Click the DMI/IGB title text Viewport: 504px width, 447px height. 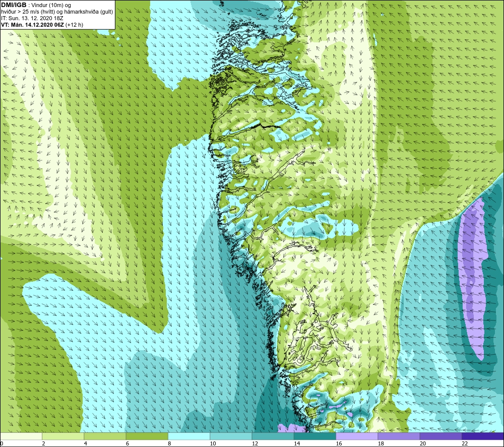tap(14, 5)
